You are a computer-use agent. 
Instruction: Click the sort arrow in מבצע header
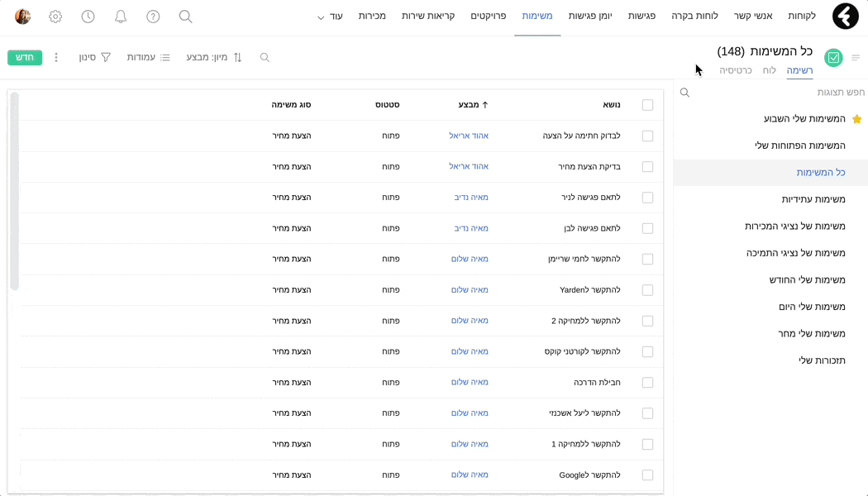(x=485, y=105)
